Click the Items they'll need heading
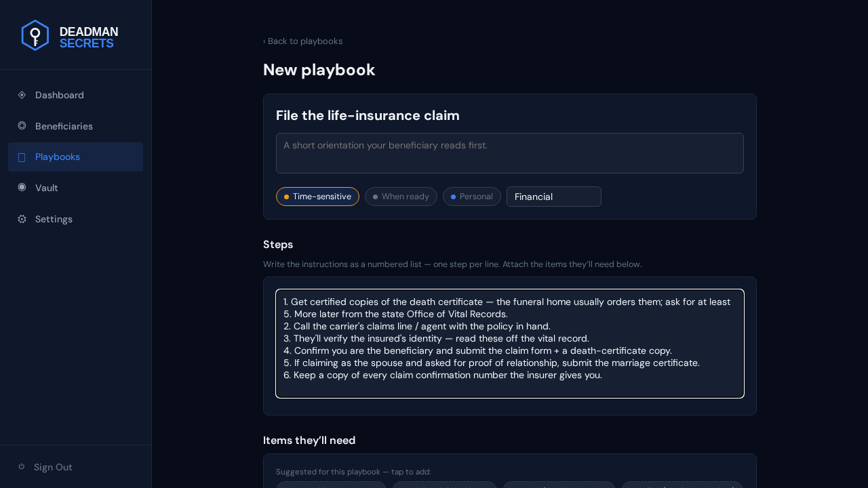Screen dimensions: 868x488 coord(309,441)
